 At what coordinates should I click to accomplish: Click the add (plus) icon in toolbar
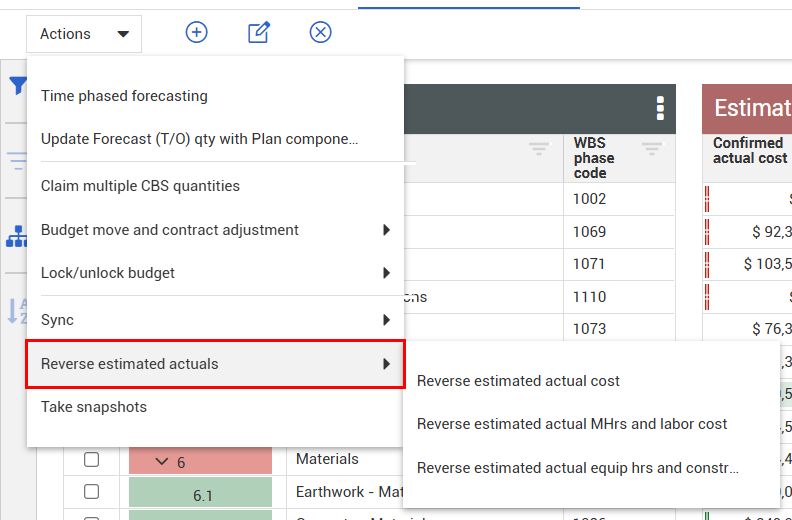point(197,33)
